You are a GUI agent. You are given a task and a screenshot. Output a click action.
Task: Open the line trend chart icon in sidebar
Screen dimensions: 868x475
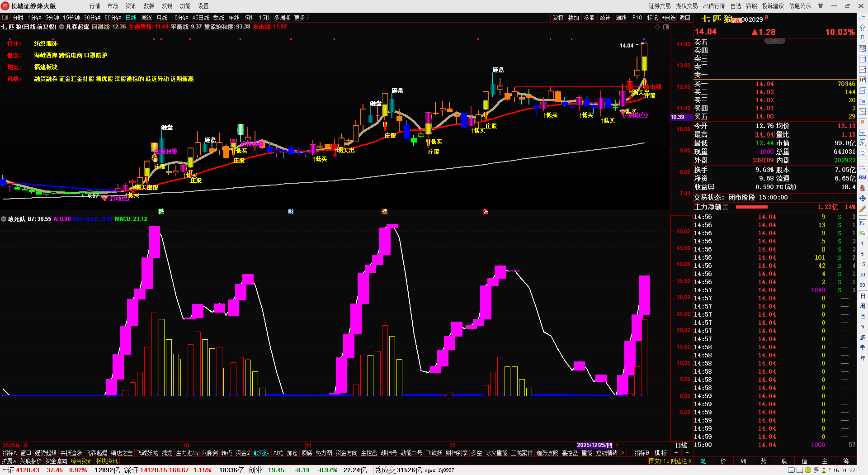(863, 69)
